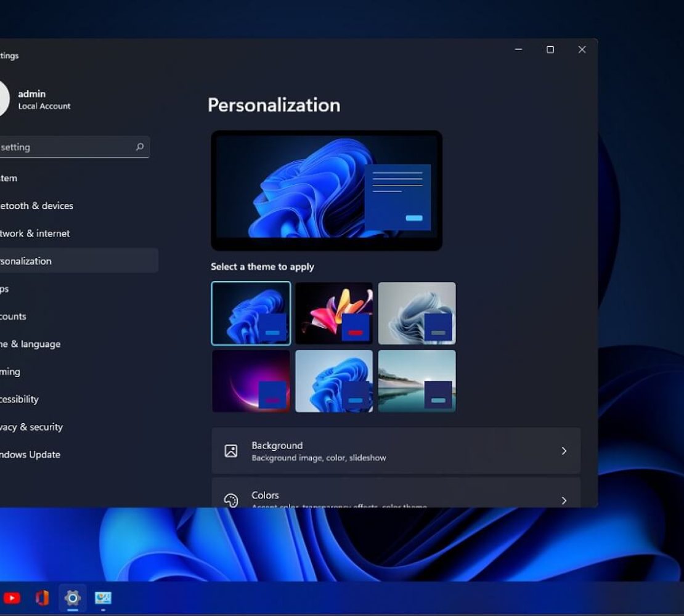Click the Find a setting search box
This screenshot has height=616, width=684.
(74, 147)
